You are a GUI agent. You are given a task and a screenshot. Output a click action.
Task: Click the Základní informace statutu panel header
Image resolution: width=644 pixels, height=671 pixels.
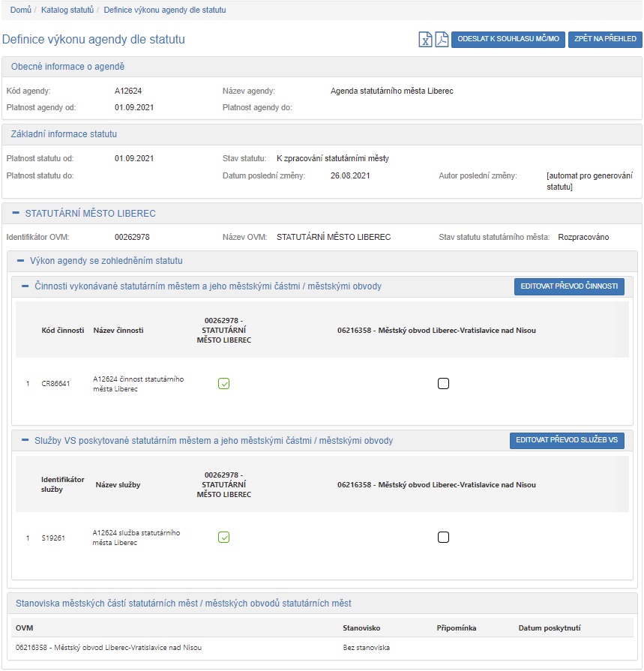64,134
